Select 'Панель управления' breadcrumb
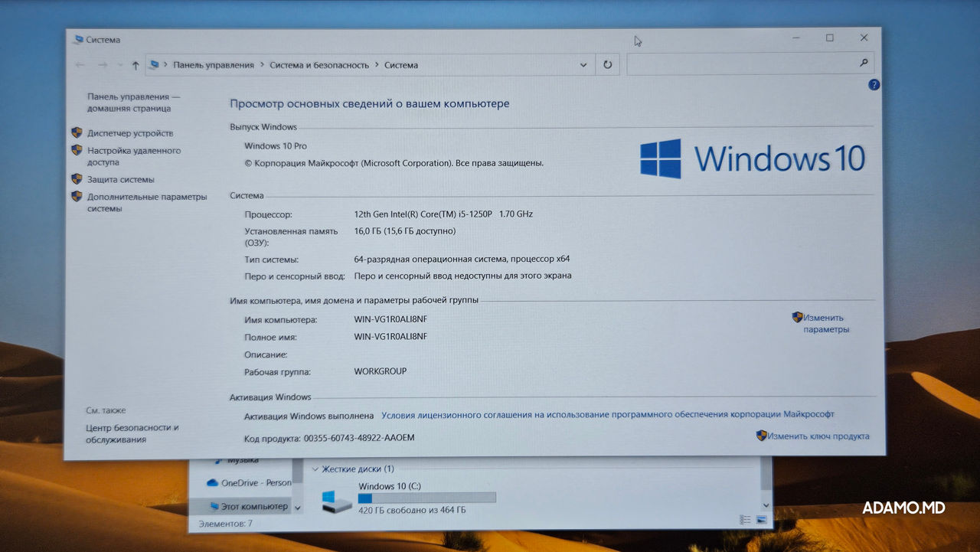 (214, 65)
